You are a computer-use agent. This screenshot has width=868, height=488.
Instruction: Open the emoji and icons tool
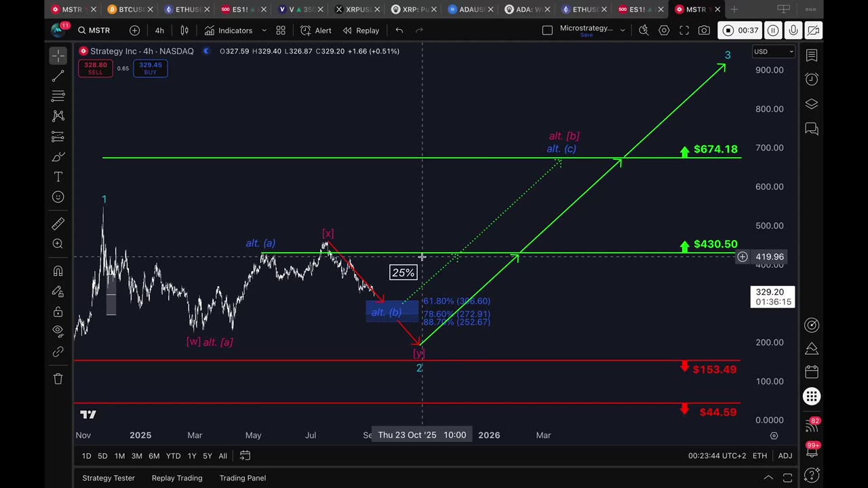point(58,197)
